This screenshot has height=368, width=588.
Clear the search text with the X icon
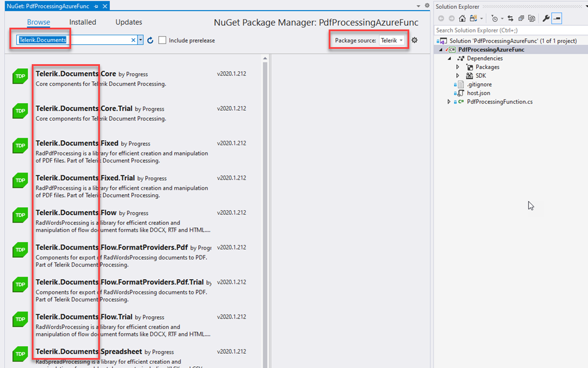point(133,40)
